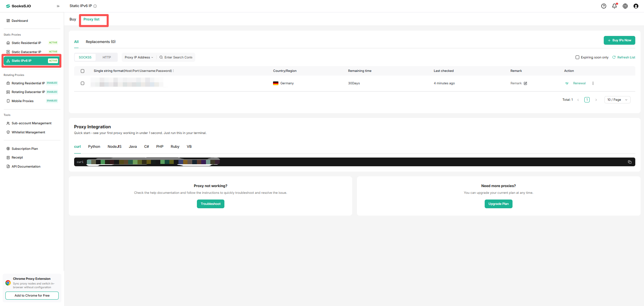Click the Refresh List link
Image resolution: width=644 pixels, height=306 pixels.
click(x=624, y=57)
